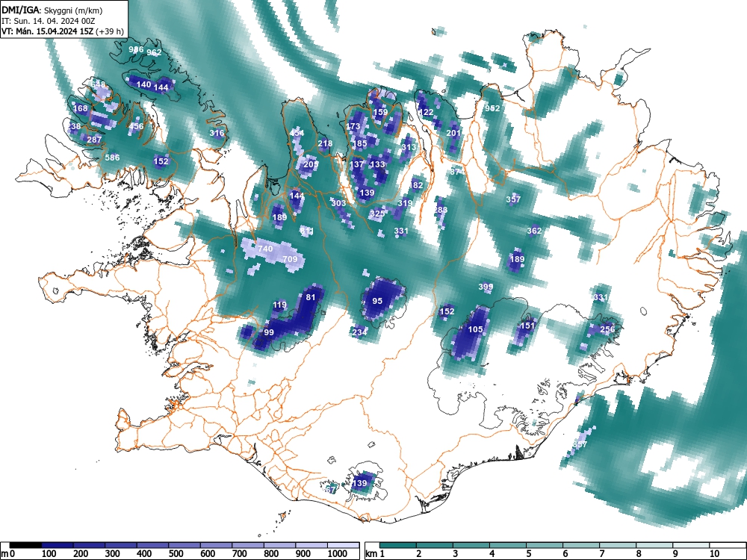Select the value 709 in the pale patch
This screenshot has width=747, height=560.
290,259
